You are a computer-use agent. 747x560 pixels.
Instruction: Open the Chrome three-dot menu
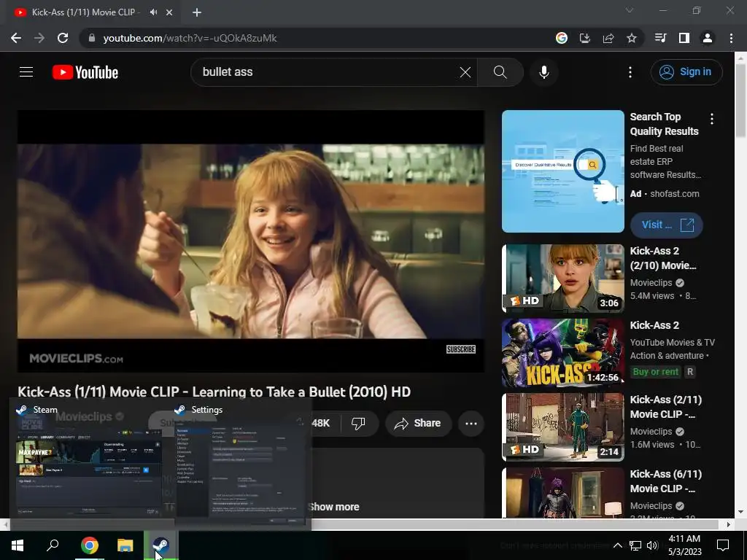(x=731, y=38)
